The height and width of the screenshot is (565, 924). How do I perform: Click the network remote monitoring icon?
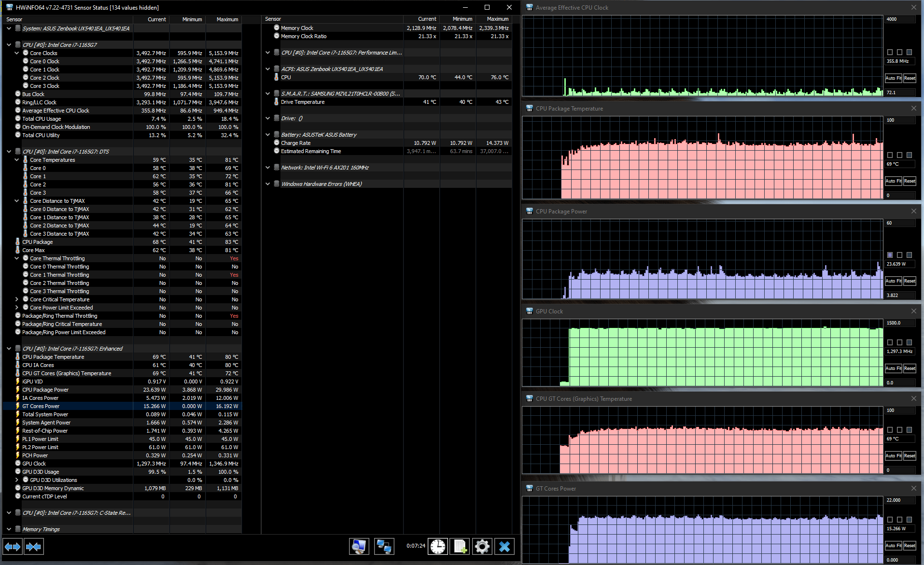tap(384, 547)
